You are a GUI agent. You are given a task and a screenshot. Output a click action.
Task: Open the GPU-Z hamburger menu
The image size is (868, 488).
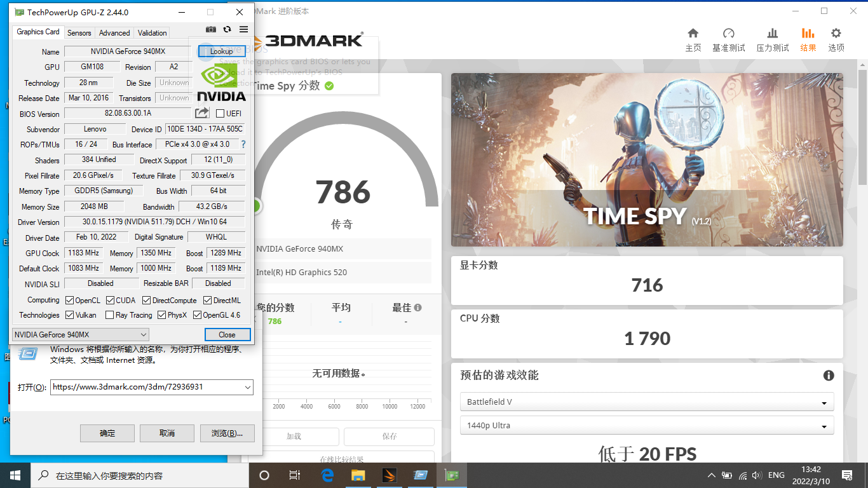[x=244, y=29]
